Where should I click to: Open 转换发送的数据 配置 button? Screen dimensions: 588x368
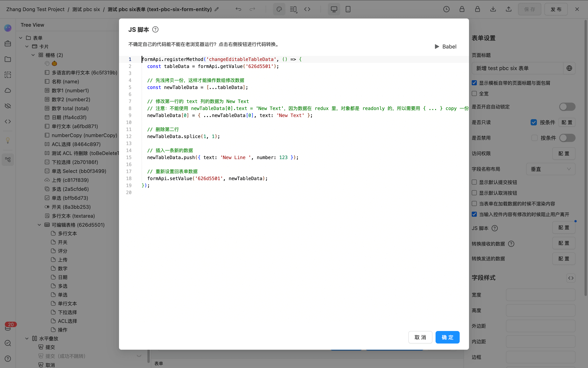[x=564, y=259]
